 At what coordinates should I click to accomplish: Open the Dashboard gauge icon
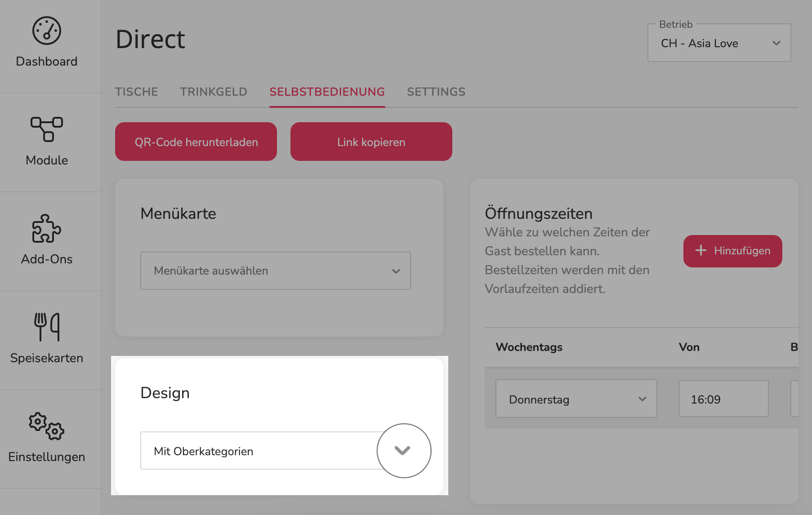click(x=47, y=31)
